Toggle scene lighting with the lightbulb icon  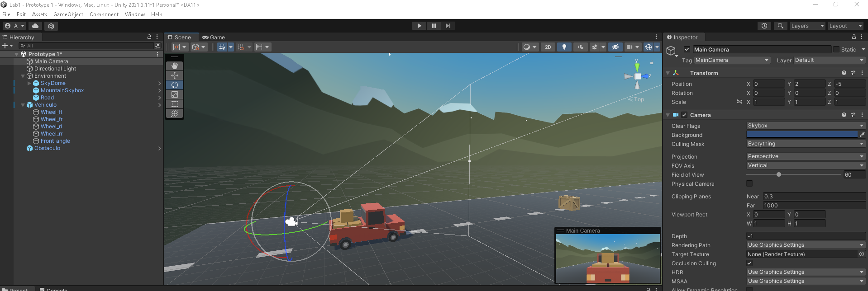(564, 47)
